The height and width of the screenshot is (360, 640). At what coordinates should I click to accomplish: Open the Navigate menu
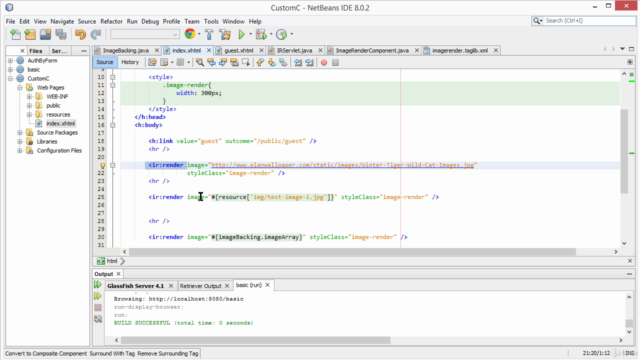click(x=62, y=21)
